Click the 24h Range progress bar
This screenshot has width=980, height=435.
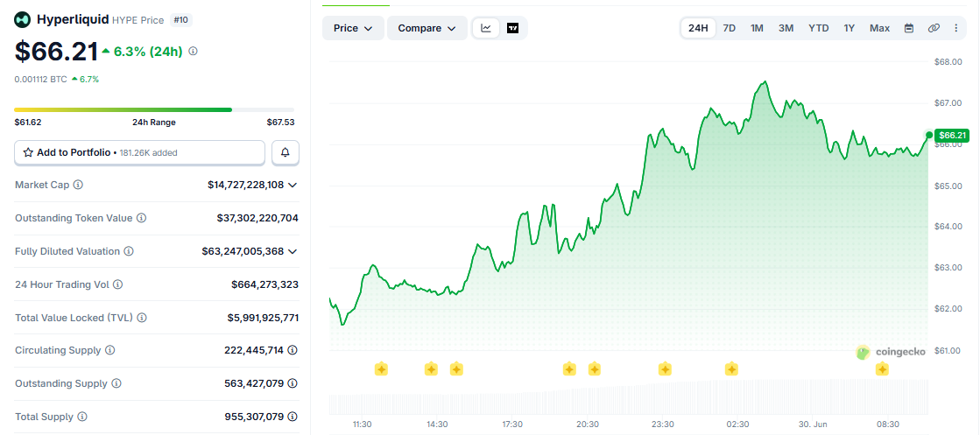pyautogui.click(x=154, y=109)
